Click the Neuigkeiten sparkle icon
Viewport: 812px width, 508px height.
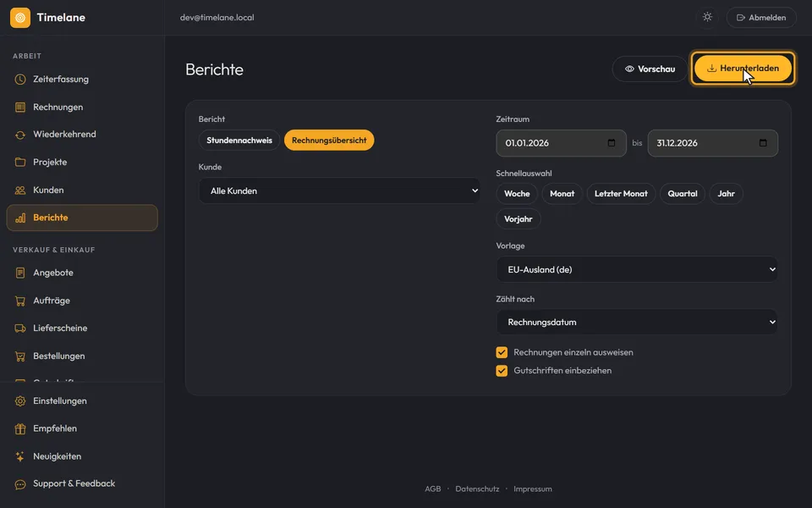coord(20,456)
